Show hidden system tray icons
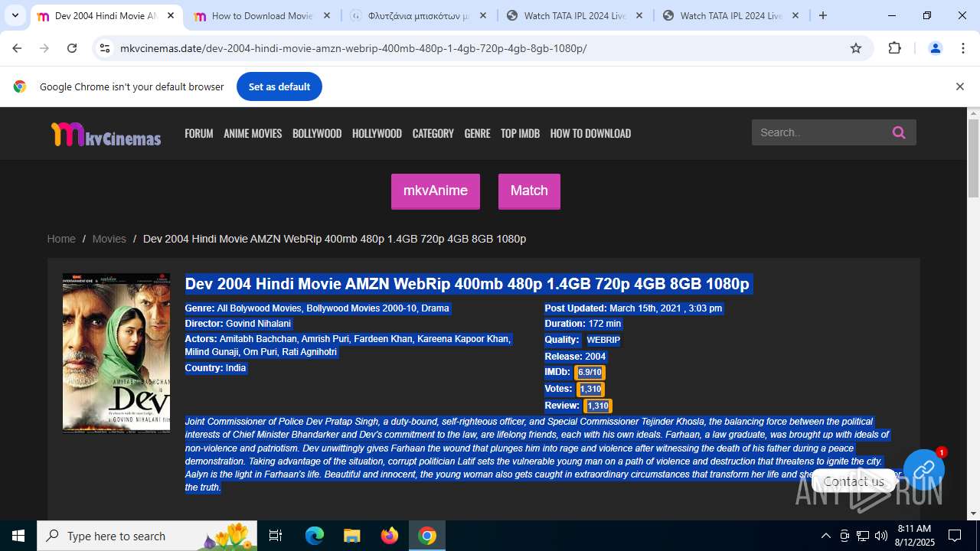The height and width of the screenshot is (551, 980). tap(825, 536)
